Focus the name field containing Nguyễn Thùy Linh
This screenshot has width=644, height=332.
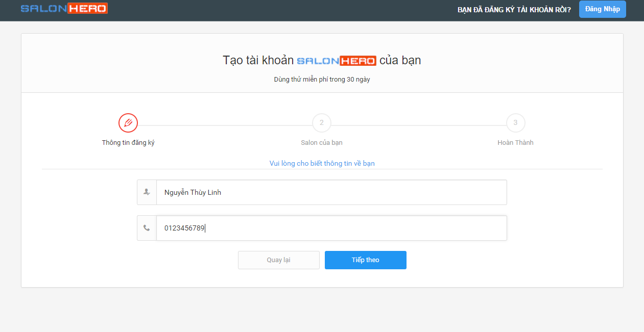(331, 192)
